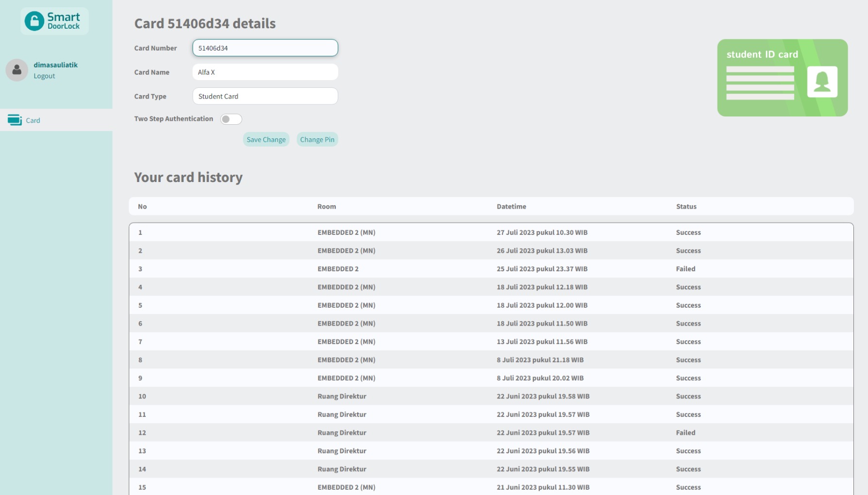Screen dimensions: 868x495
Task: Click the Two Step Authentication label
Action: pyautogui.click(x=173, y=118)
